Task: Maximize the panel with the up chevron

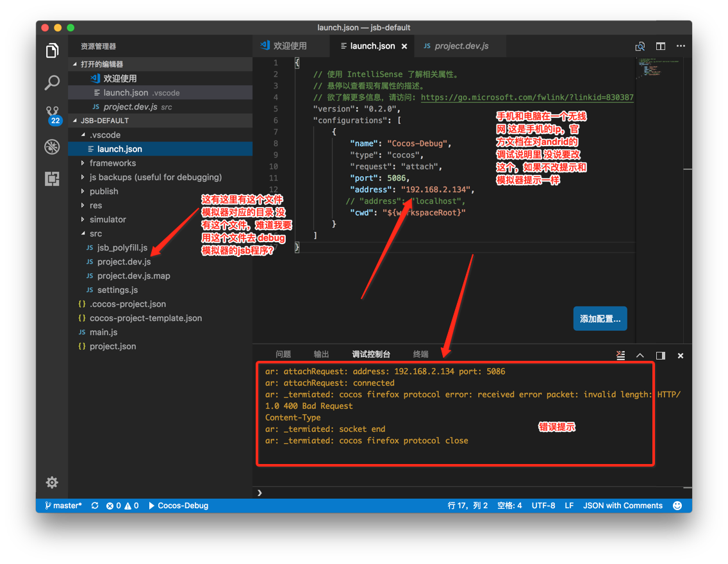Action: [x=640, y=356]
